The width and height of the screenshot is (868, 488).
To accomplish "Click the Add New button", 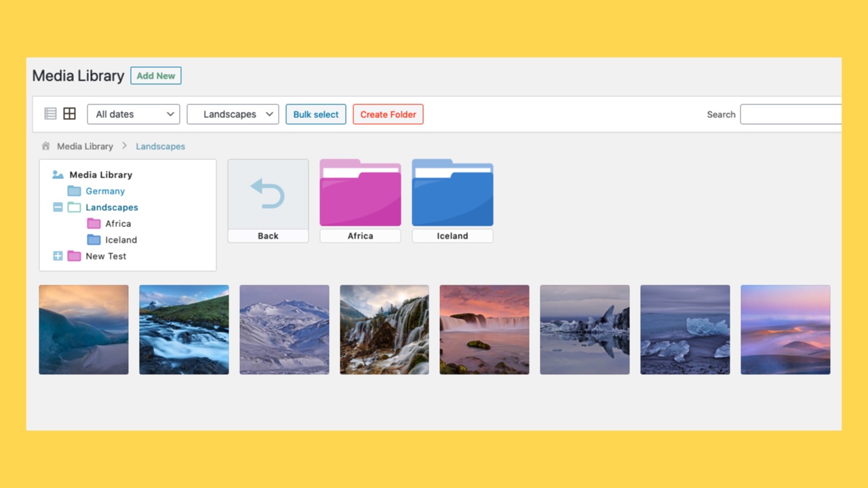I will (x=156, y=76).
